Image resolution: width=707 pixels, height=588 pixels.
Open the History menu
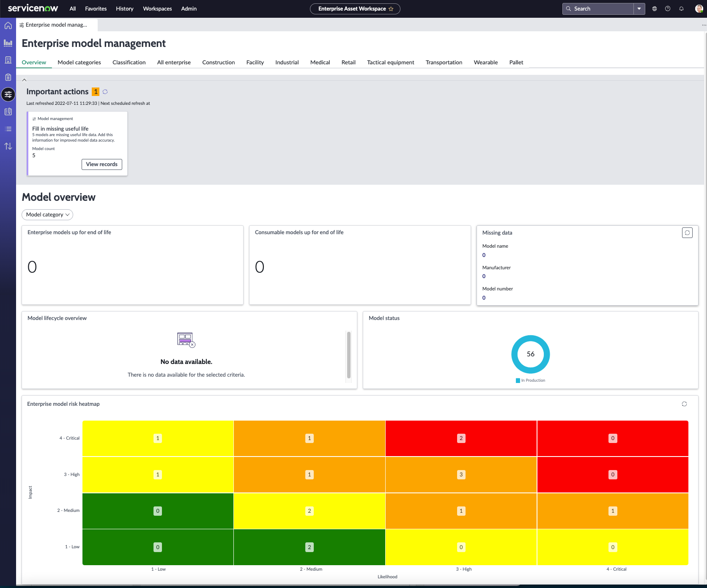[125, 9]
